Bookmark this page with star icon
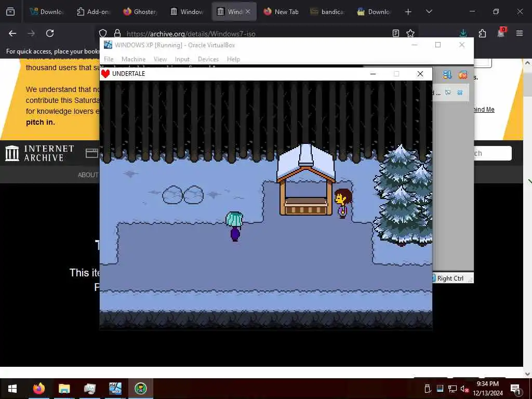 pyautogui.click(x=410, y=33)
